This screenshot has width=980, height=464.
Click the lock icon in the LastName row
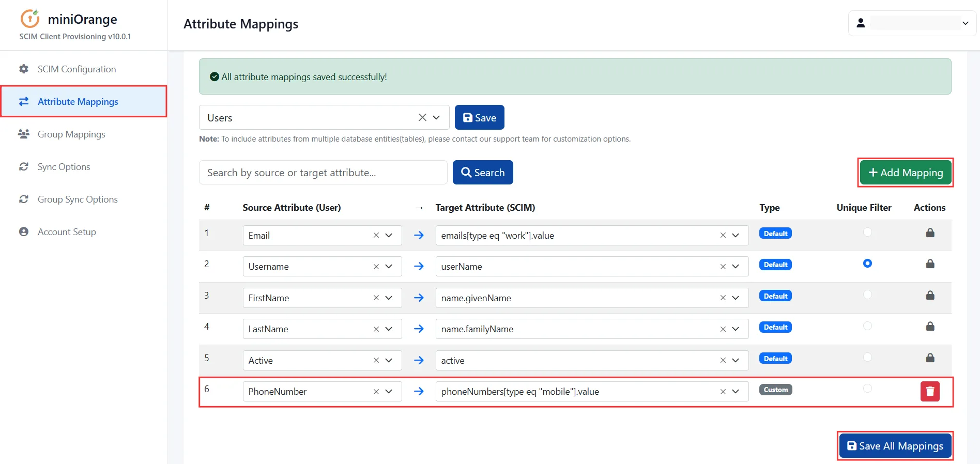(x=930, y=326)
